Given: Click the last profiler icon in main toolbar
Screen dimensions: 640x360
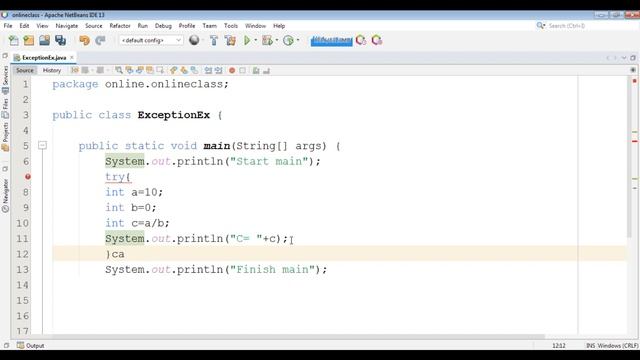Looking at the screenshot, I should tap(377, 40).
